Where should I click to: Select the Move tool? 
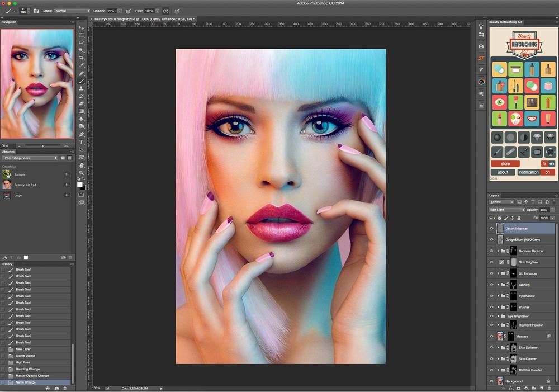click(x=82, y=28)
